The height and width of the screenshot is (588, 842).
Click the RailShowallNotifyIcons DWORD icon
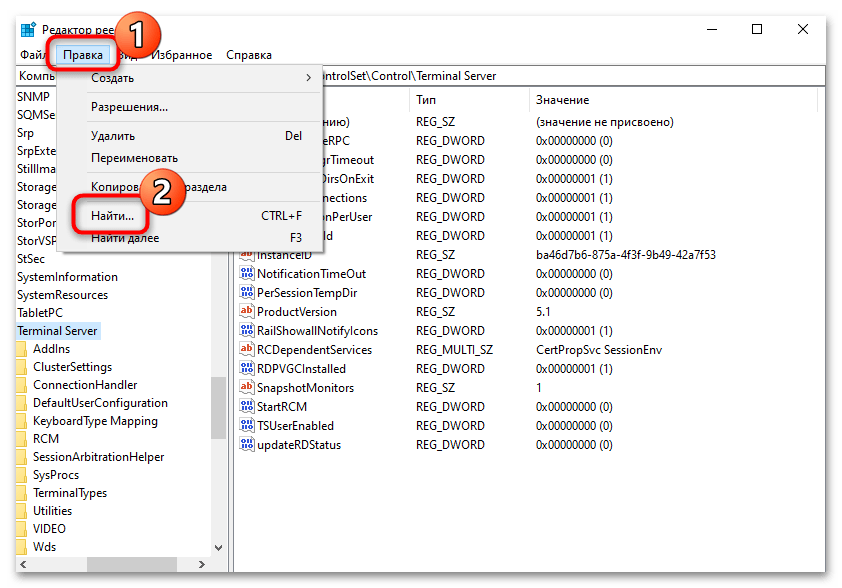click(246, 330)
